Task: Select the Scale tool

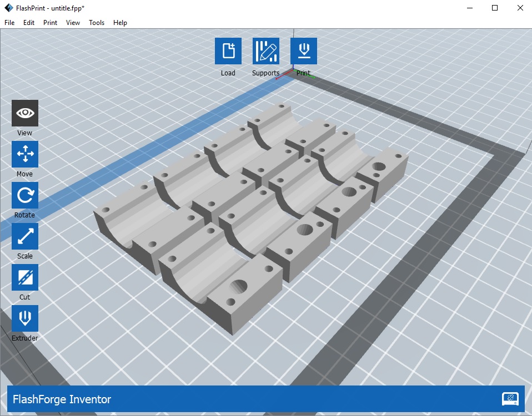Action: pyautogui.click(x=25, y=236)
